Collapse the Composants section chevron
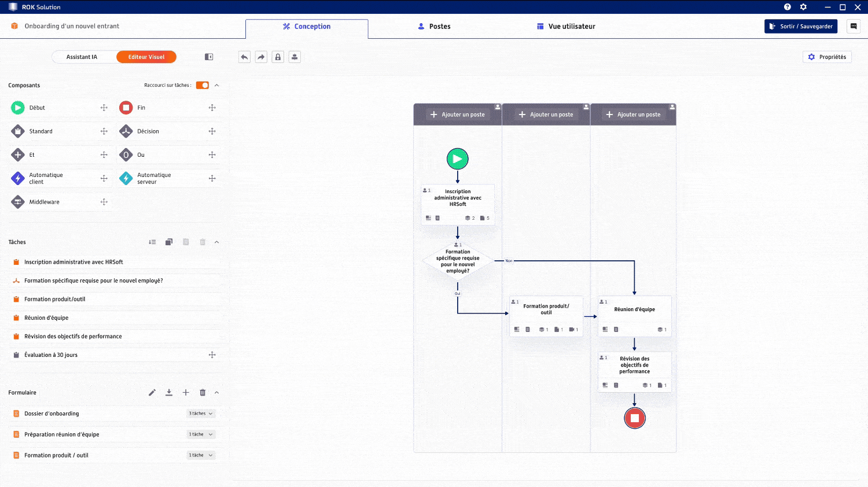Viewport: 868px width, 487px height. pos(216,85)
